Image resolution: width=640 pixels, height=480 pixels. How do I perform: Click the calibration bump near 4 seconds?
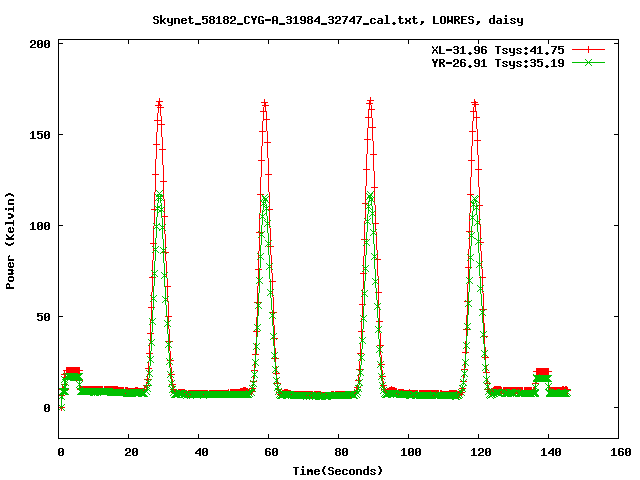[73, 374]
